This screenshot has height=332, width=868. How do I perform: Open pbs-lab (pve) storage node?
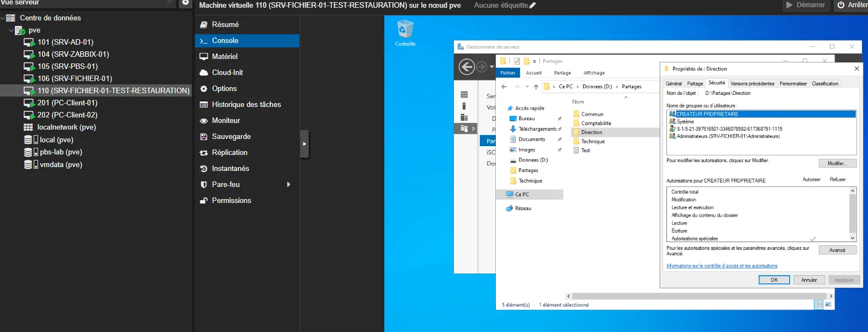(61, 152)
